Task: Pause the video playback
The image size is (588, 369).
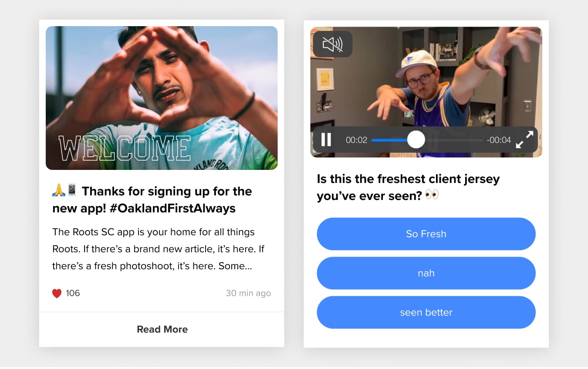Action: (x=326, y=140)
